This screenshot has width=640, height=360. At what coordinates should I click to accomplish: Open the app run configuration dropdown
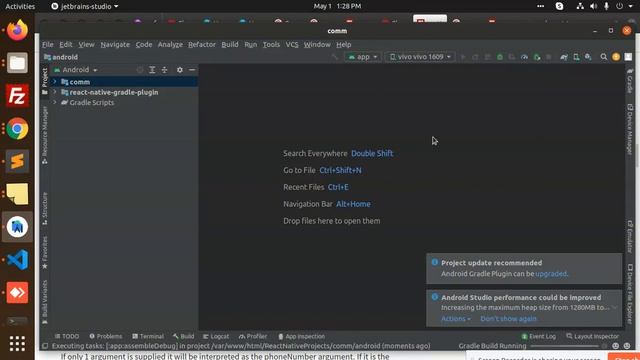tap(363, 57)
